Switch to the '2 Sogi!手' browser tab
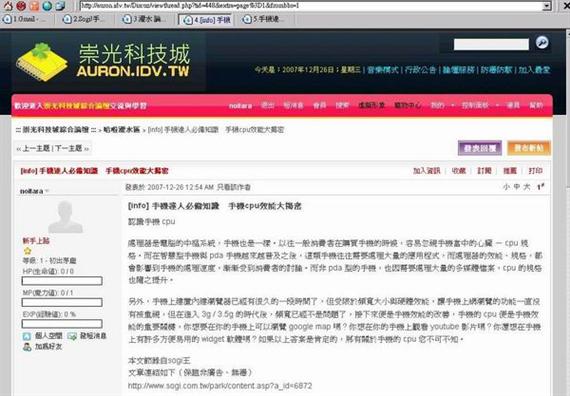570x396 pixels. point(83,19)
